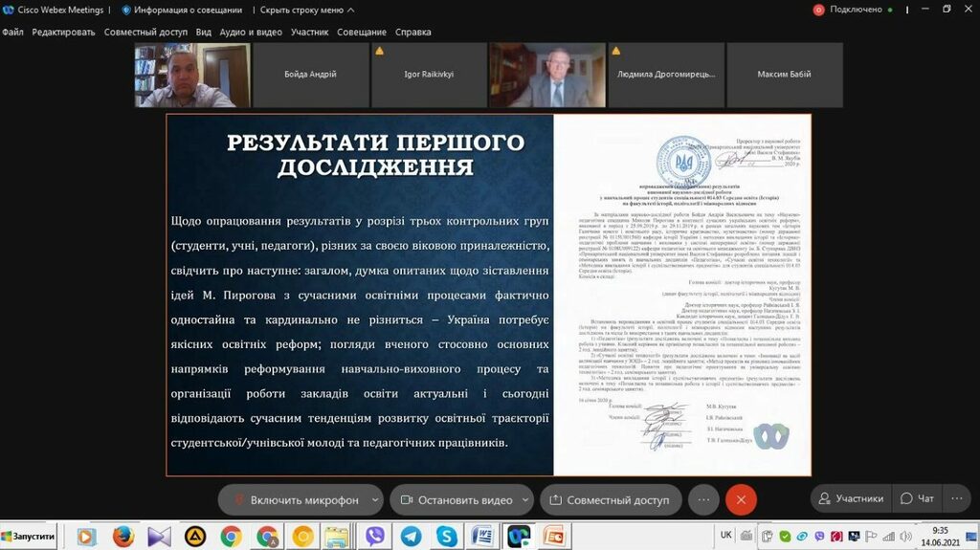Viewport: 980px width, 550px height.
Task: Open Telegram from the taskbar
Action: tap(411, 537)
